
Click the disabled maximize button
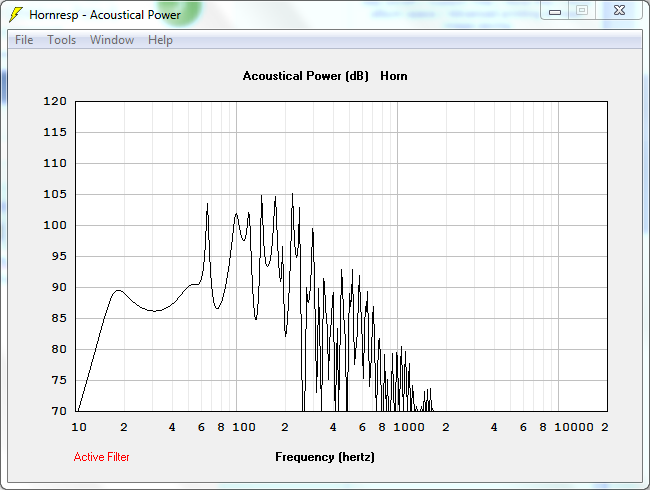click(x=582, y=10)
